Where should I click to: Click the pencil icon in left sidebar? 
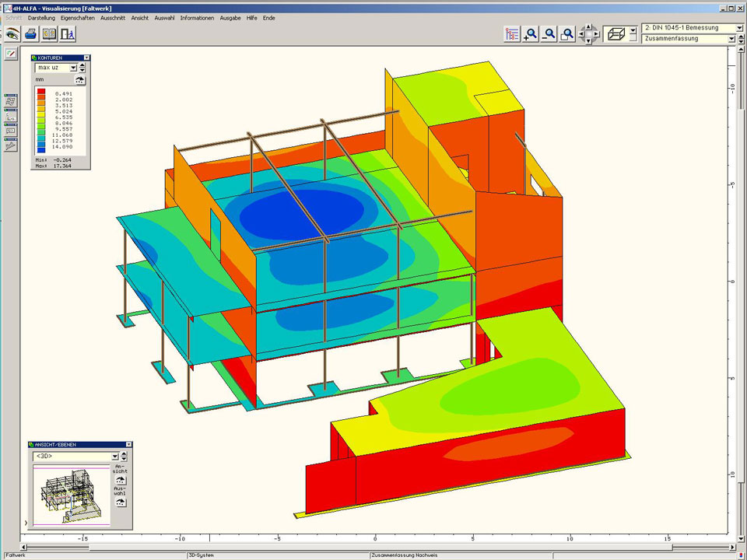coord(11,54)
